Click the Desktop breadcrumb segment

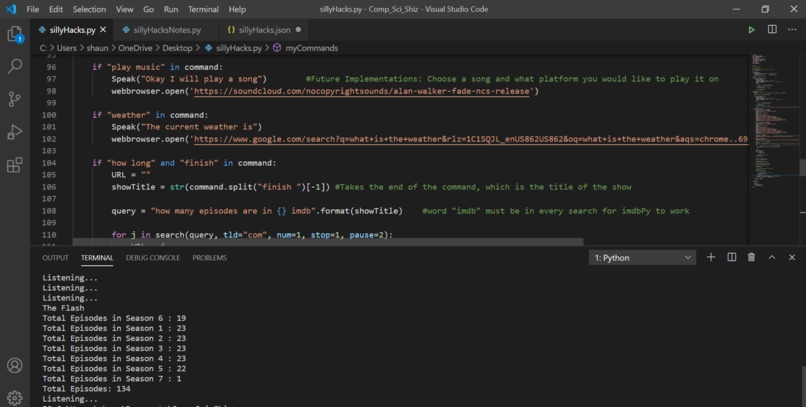177,48
